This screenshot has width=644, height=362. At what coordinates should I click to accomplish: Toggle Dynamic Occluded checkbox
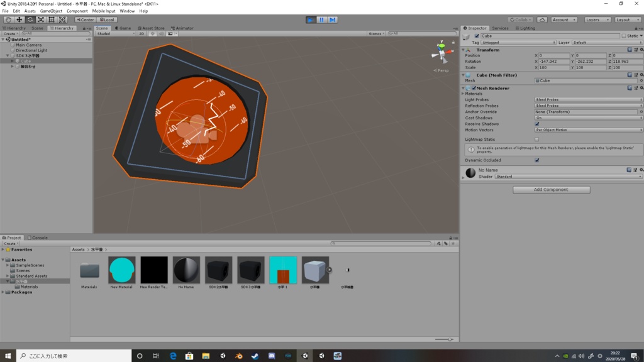coord(537,160)
